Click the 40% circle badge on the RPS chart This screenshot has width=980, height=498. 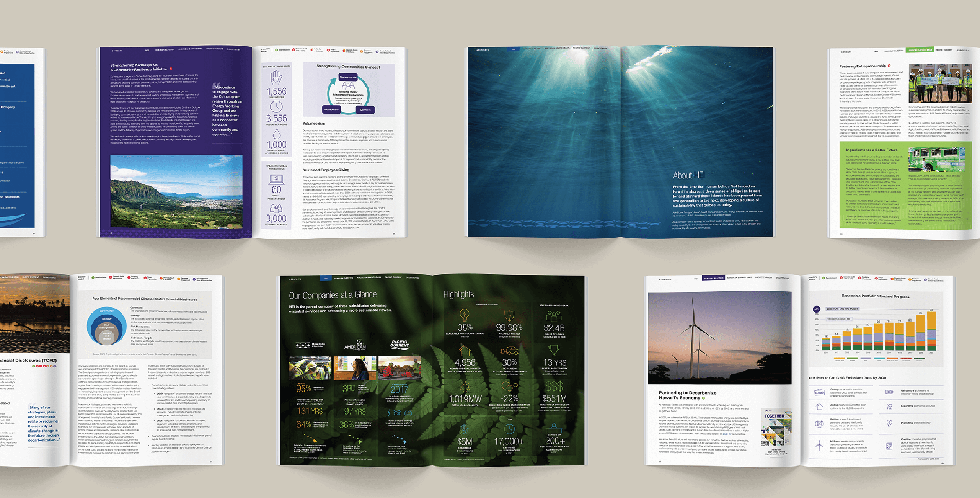click(x=817, y=309)
